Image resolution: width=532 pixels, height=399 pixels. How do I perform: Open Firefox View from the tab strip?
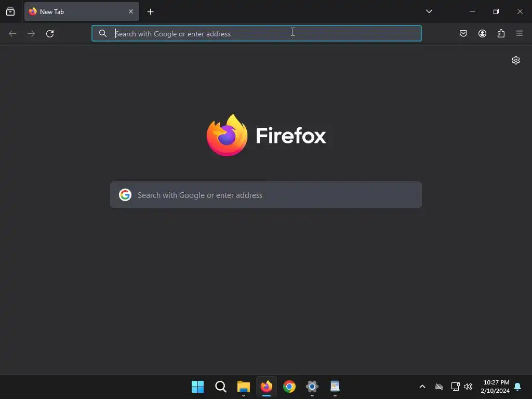10,11
